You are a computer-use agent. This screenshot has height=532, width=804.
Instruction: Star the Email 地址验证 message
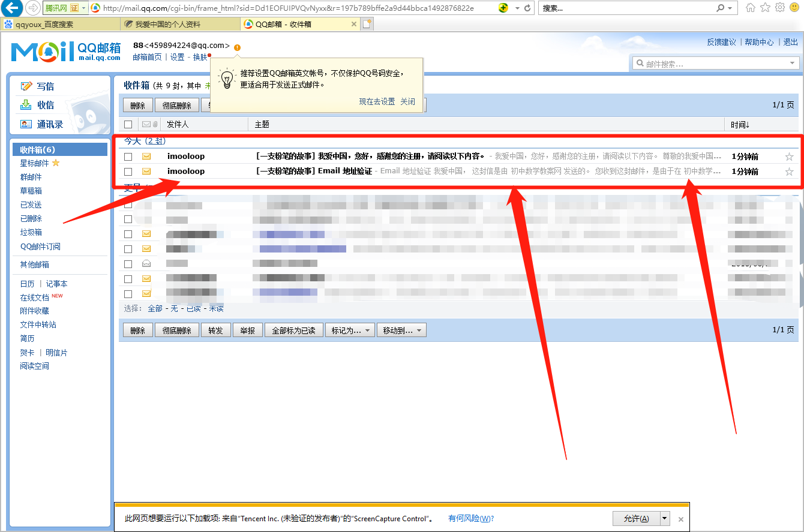click(x=789, y=172)
